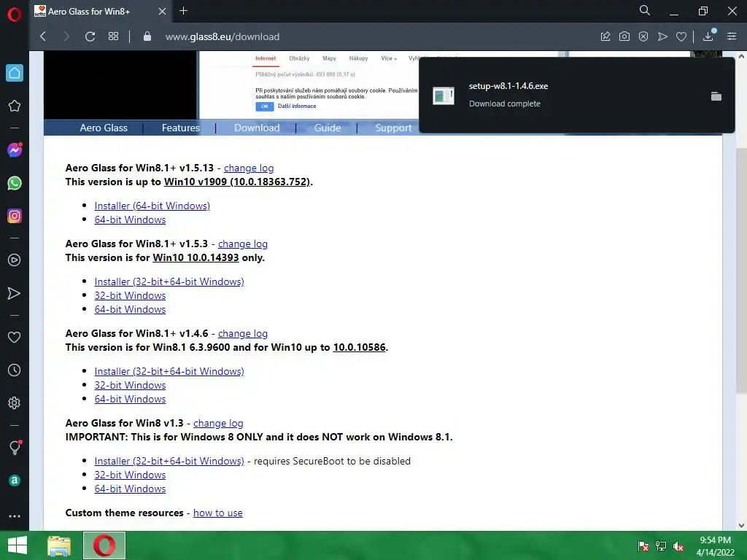
Task: Click the ad blocker shield icon
Action: pyautogui.click(x=643, y=36)
